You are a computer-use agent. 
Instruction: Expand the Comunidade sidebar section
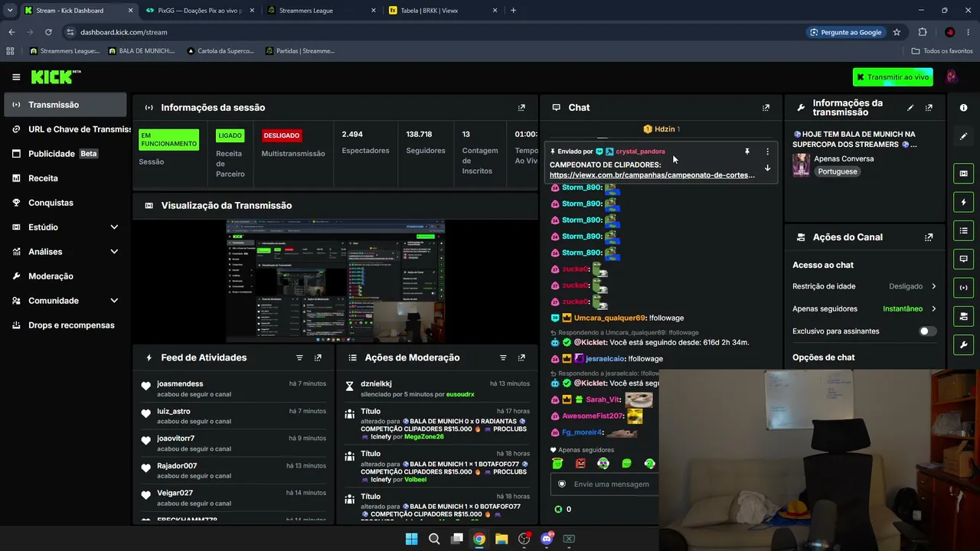coord(65,301)
